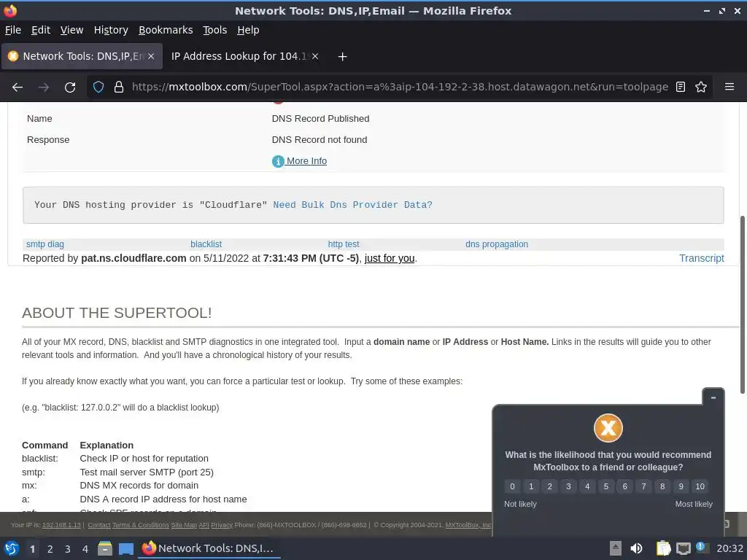Image resolution: width=747 pixels, height=560 pixels.
Task: Switch to workspace 3
Action: [68, 549]
